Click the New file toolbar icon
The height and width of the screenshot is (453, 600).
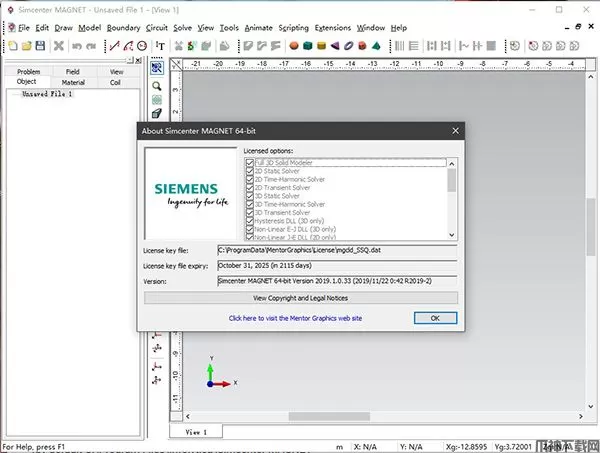point(11,46)
